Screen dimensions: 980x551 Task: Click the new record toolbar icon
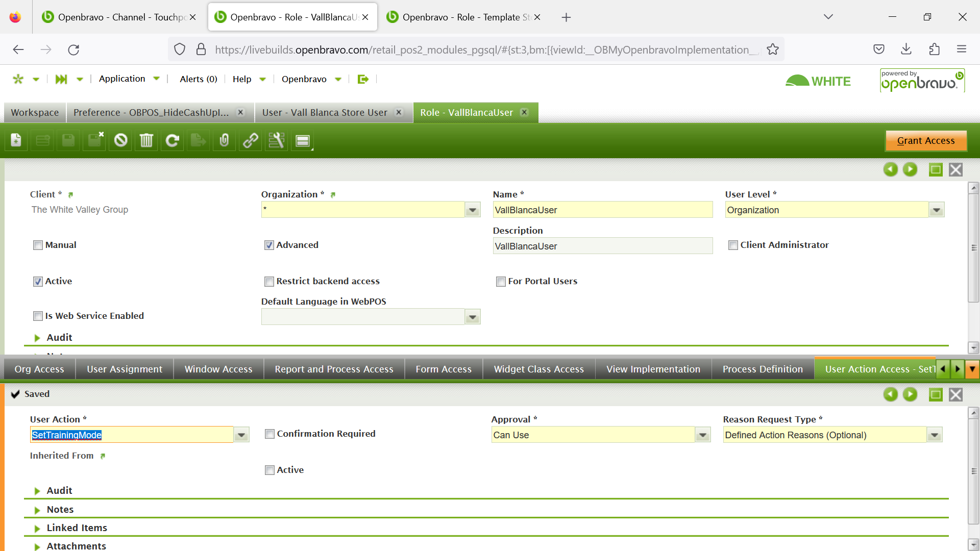(16, 140)
